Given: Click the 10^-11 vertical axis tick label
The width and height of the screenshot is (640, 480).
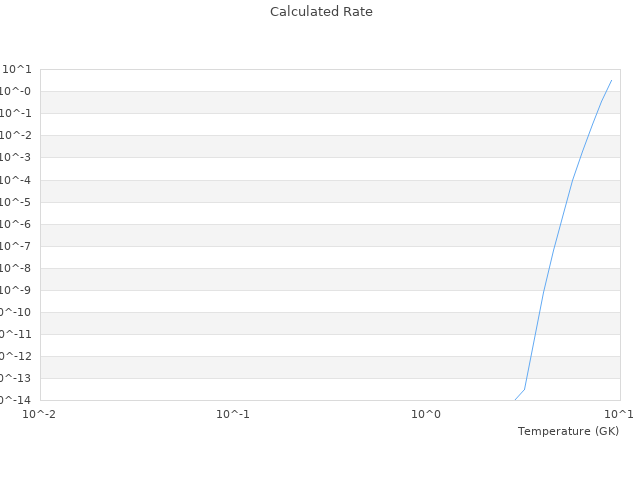Looking at the screenshot, I should (15, 334).
